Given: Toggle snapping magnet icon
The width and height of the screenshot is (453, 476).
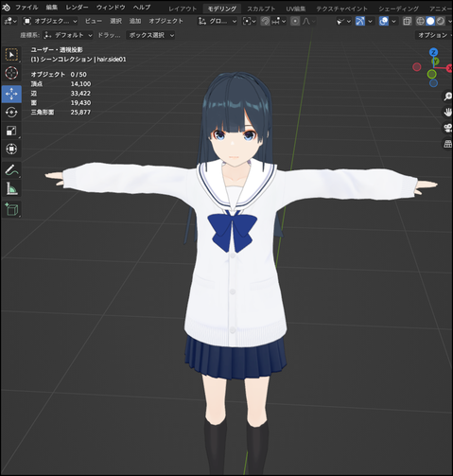Looking at the screenshot, I should 266,21.
